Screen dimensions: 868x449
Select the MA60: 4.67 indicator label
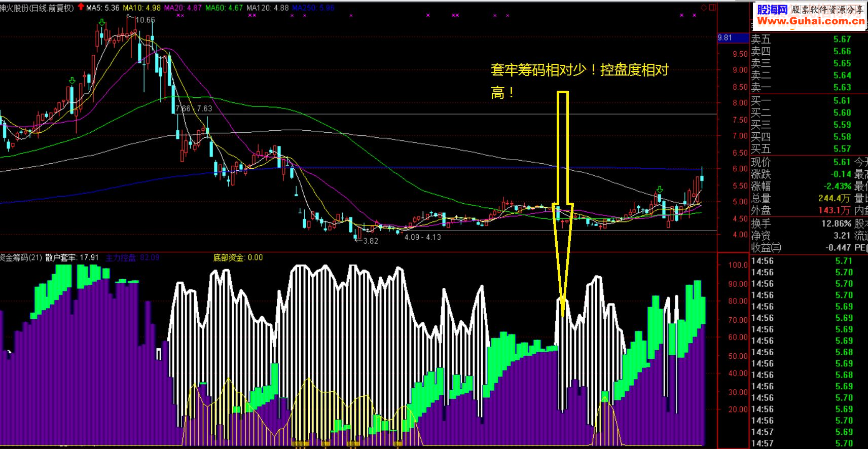224,8
